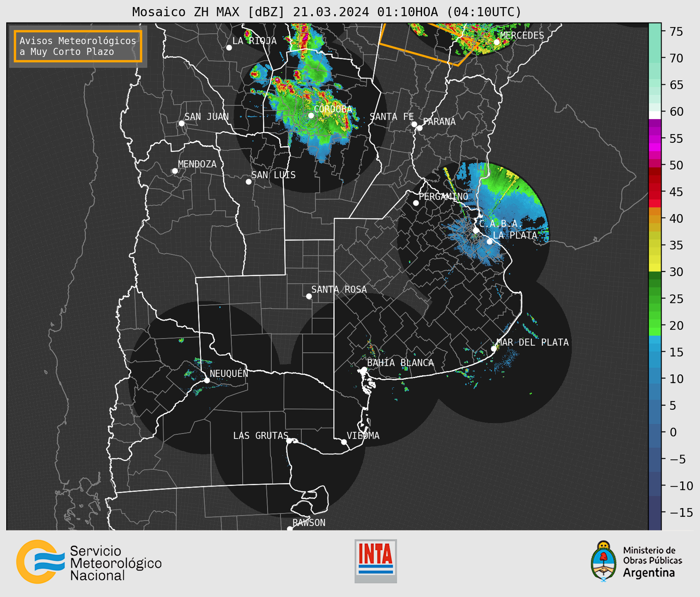Click the LAS GRUTAS city marker dot

[289, 441]
